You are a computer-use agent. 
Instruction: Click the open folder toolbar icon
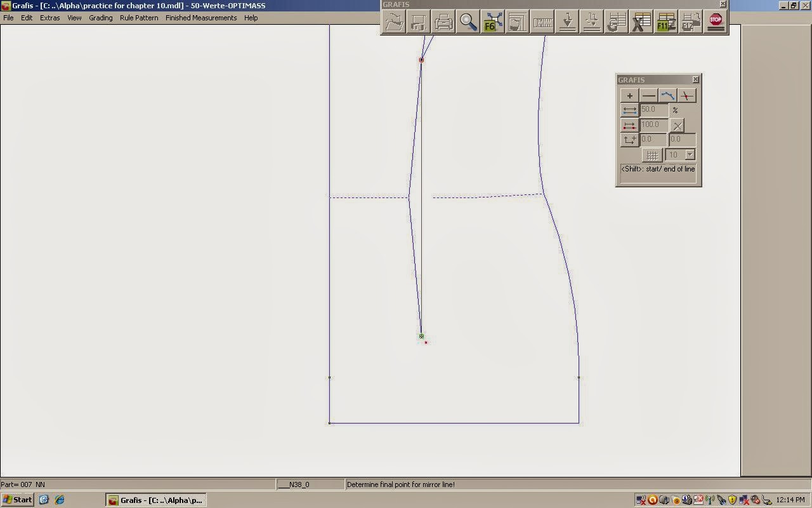(394, 22)
